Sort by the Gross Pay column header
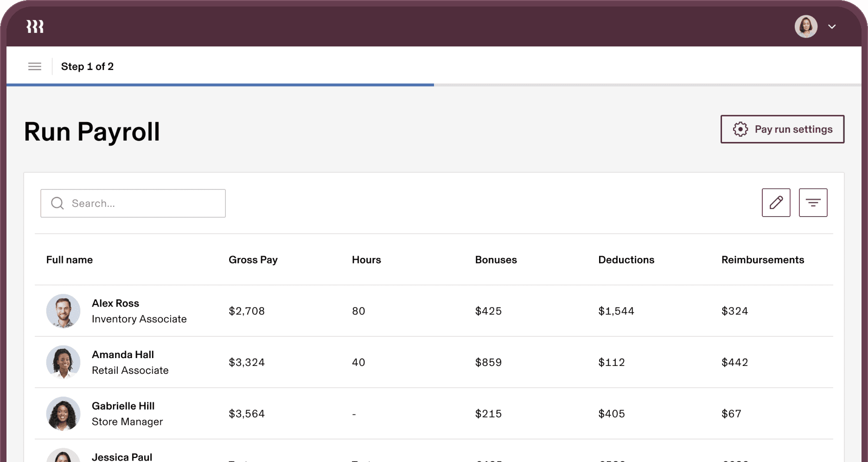Image resolution: width=868 pixels, height=462 pixels. (x=253, y=260)
